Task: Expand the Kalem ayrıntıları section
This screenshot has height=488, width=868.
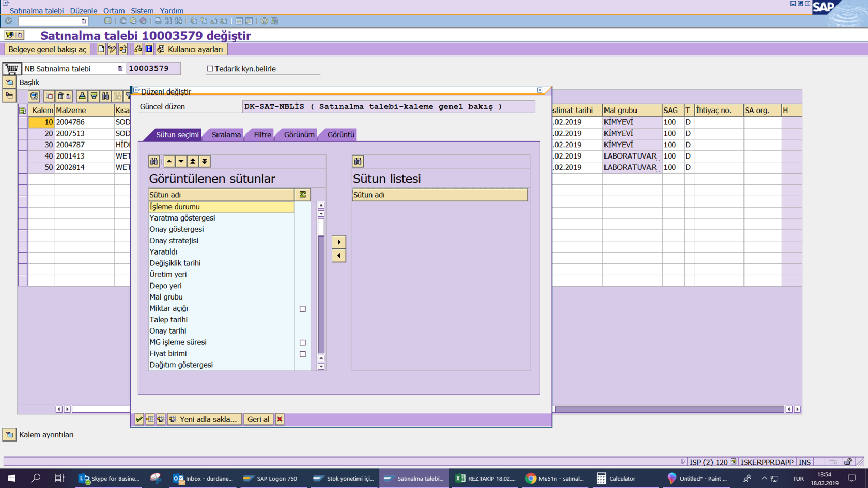Action: 9,435
